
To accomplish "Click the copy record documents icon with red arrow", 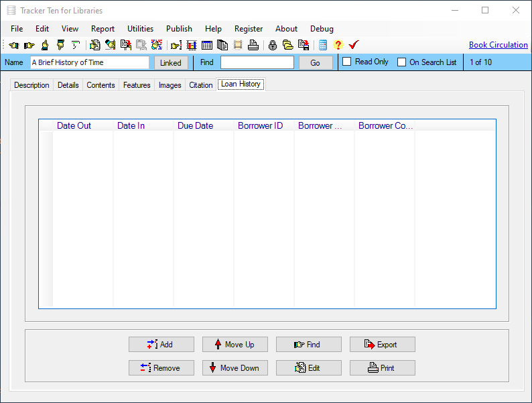I will click(126, 45).
